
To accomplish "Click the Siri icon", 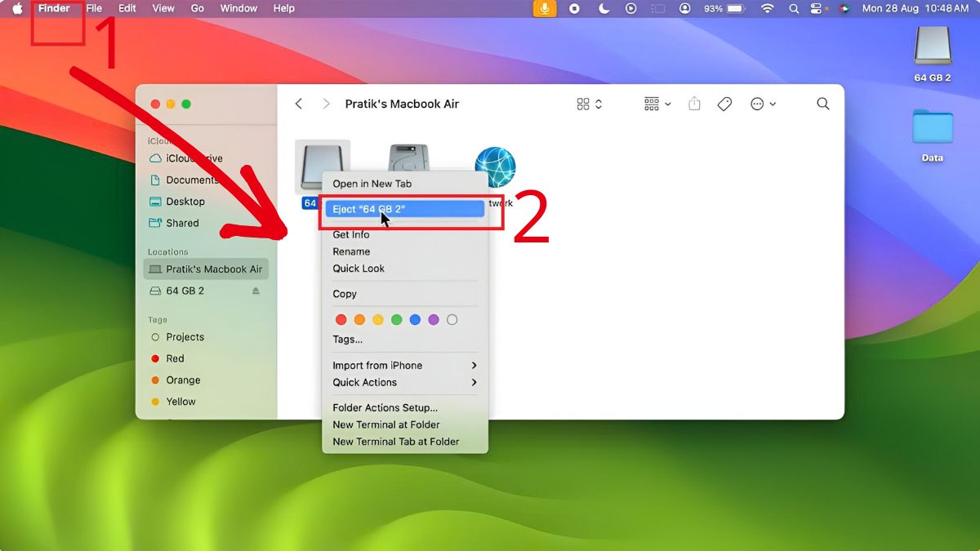I will coord(844,8).
